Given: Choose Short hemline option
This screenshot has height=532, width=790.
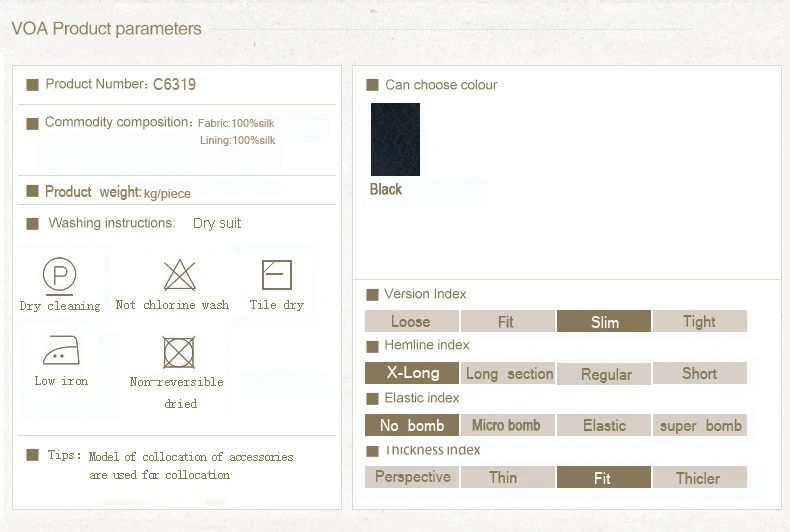Looking at the screenshot, I should (x=699, y=373).
